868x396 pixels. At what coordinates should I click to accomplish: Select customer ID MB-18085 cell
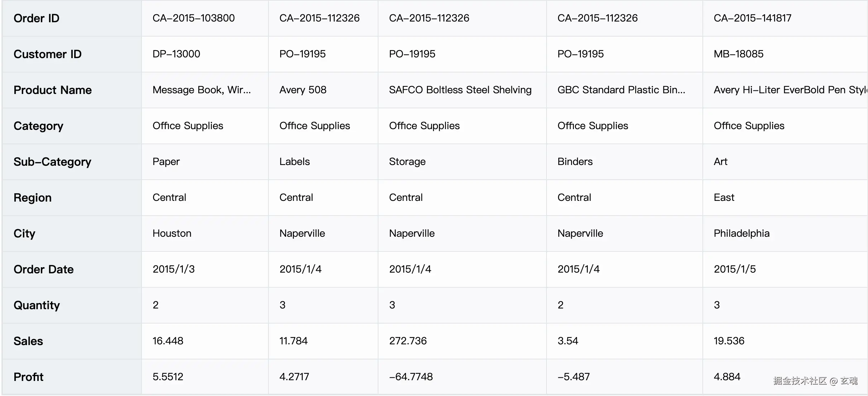[x=738, y=54]
